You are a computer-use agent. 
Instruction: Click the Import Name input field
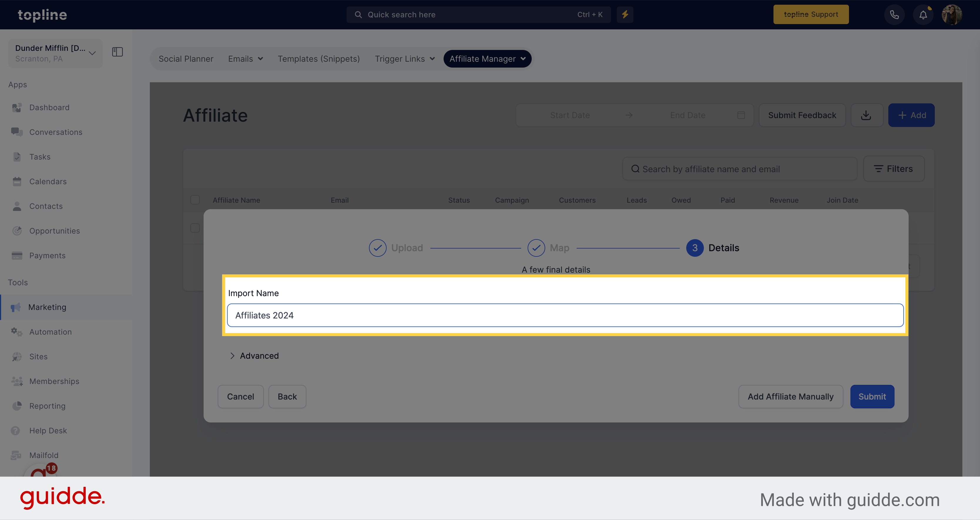click(566, 315)
